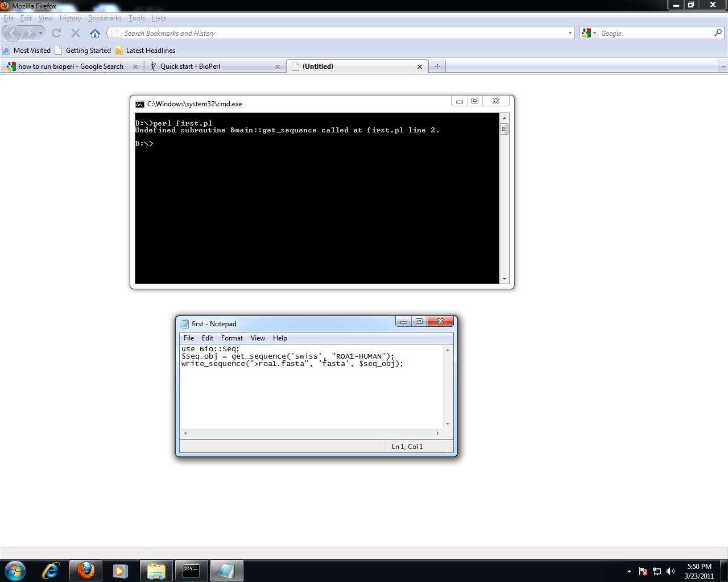Click the Firefox Home icon

point(95,34)
